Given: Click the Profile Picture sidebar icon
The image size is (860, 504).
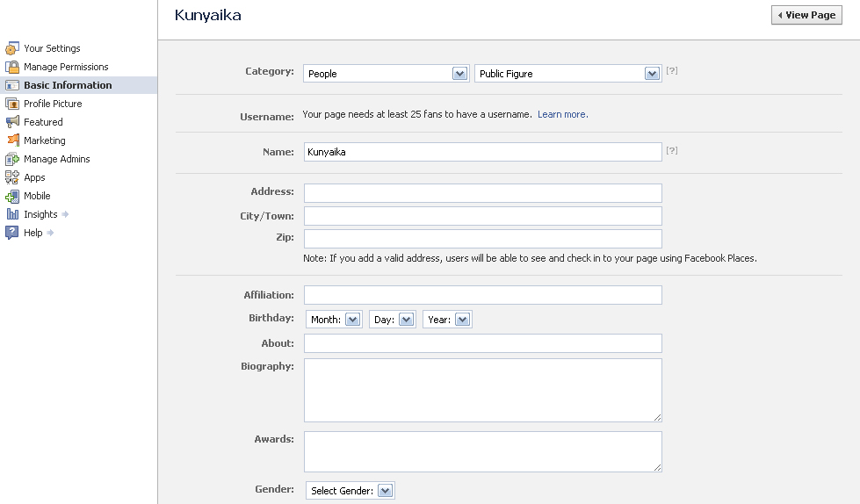Looking at the screenshot, I should [12, 104].
